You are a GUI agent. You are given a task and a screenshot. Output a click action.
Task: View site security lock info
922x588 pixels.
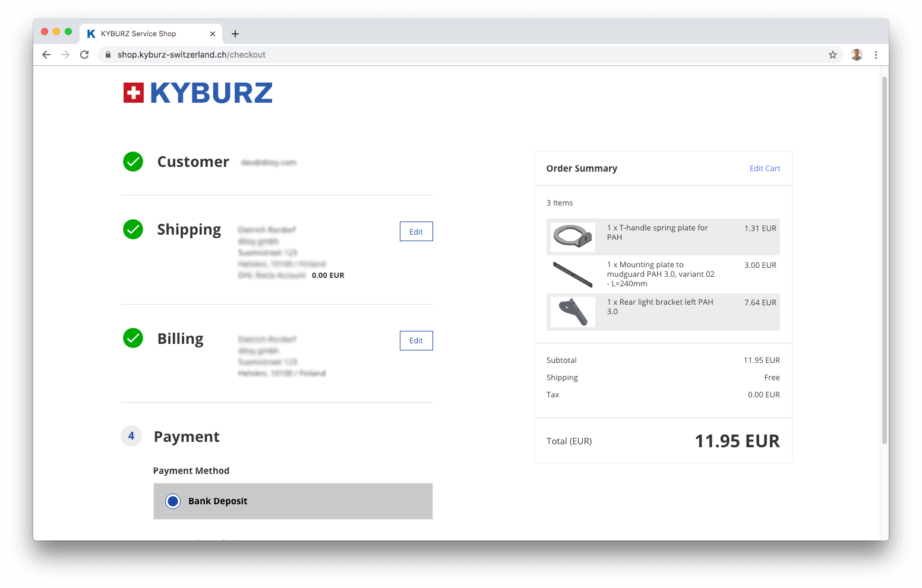108,55
